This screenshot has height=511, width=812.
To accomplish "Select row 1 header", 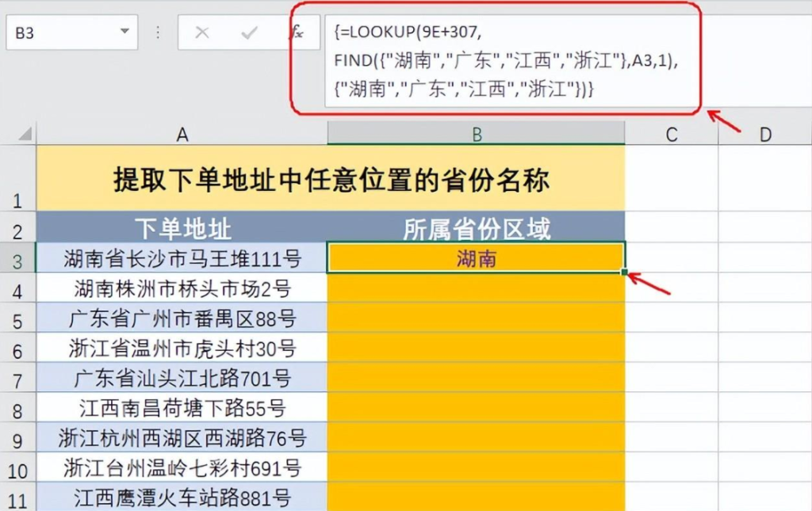I will point(17,178).
